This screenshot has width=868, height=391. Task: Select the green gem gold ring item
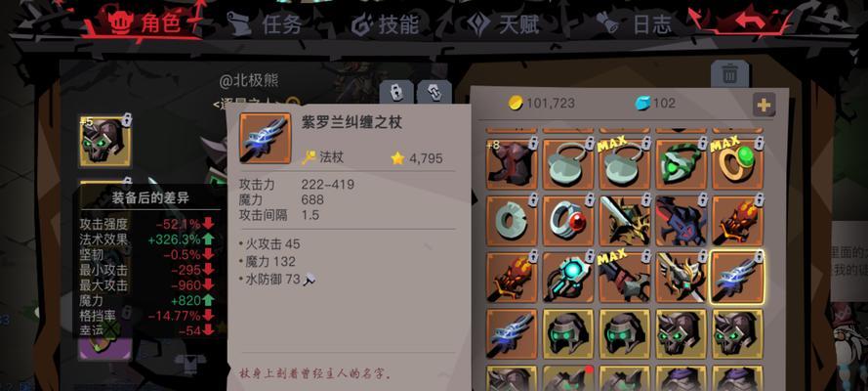(x=737, y=164)
